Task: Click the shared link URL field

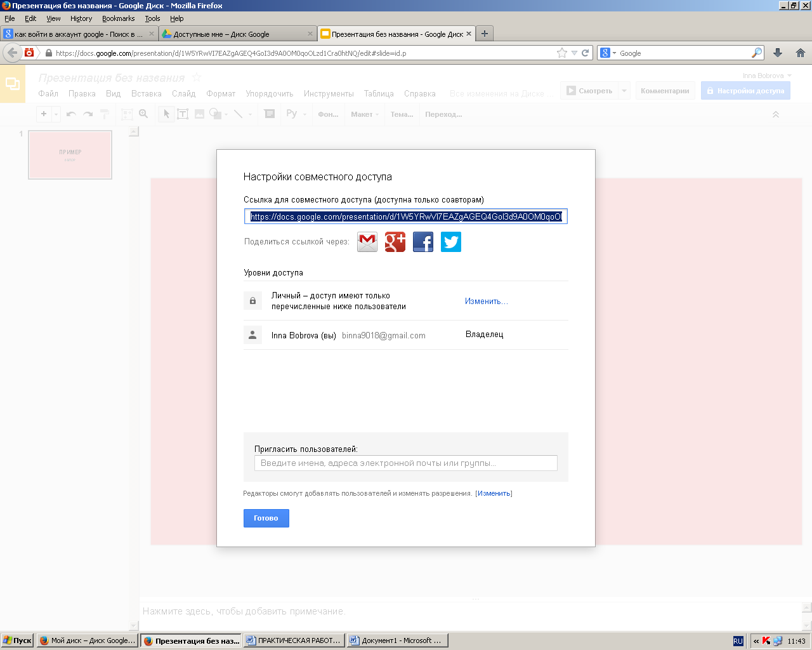Action: tap(406, 216)
